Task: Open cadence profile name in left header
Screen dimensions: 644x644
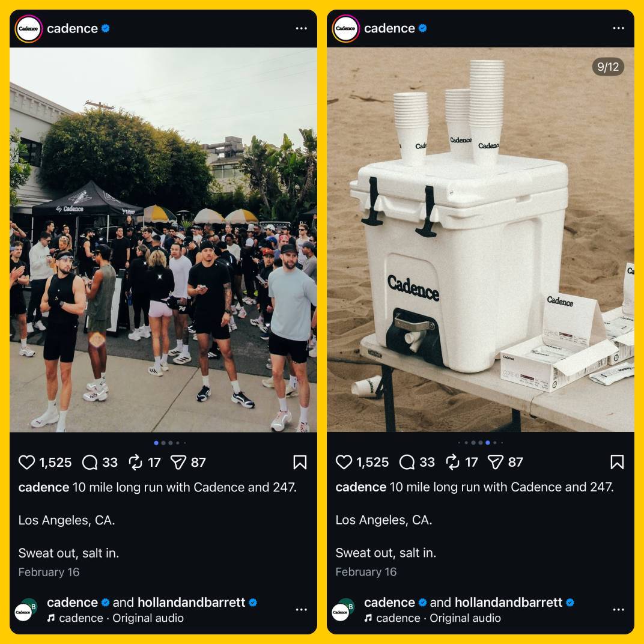Action: click(x=72, y=28)
